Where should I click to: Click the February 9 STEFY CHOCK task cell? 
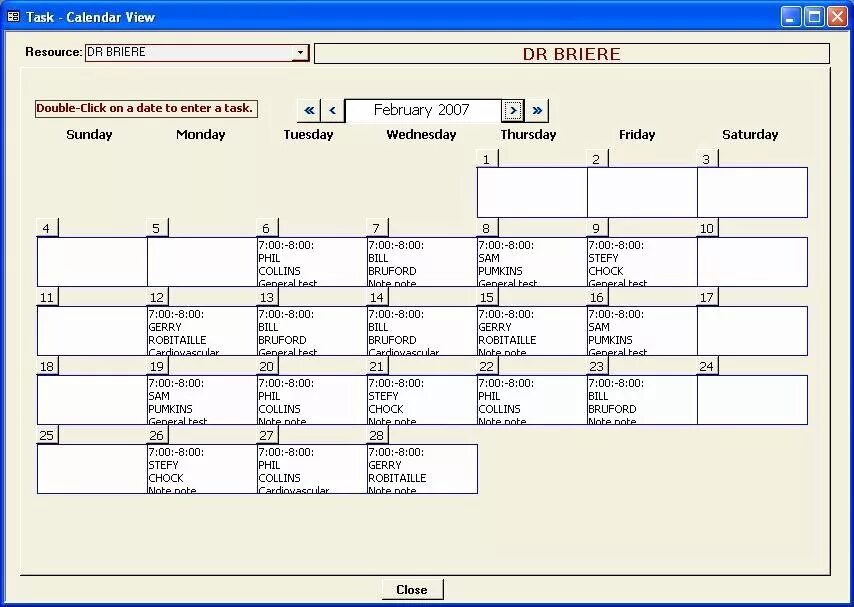point(642,262)
